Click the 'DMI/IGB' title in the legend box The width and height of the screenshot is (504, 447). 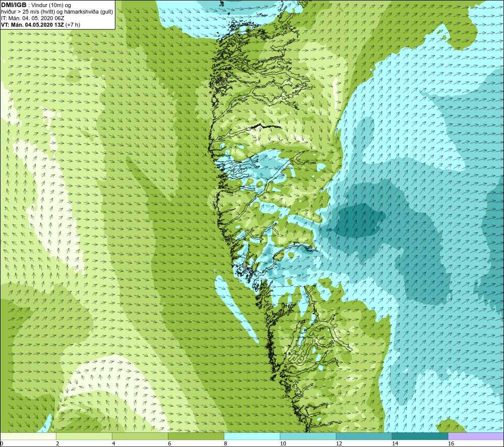(x=14, y=5)
